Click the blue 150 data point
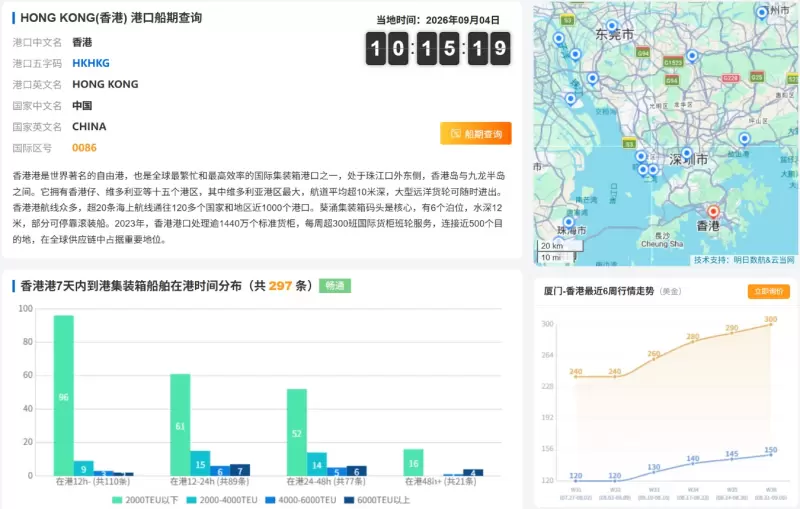 pyautogui.click(x=771, y=455)
